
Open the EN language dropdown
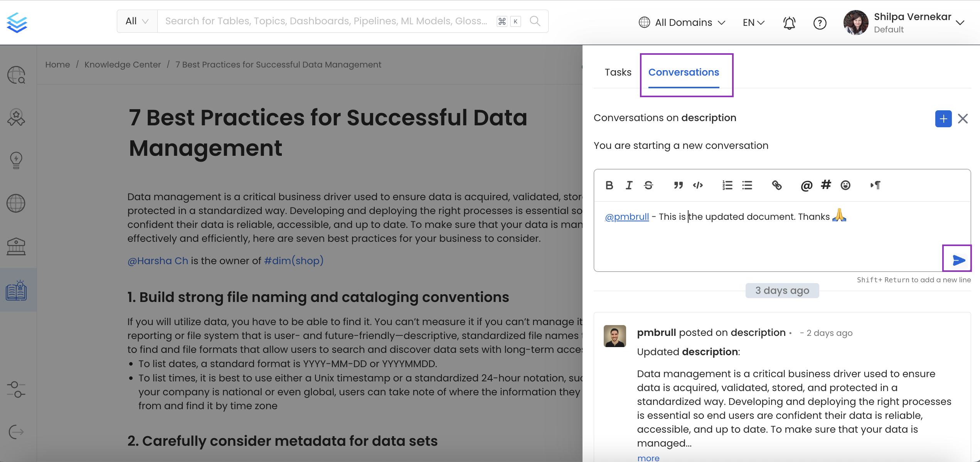(753, 22)
